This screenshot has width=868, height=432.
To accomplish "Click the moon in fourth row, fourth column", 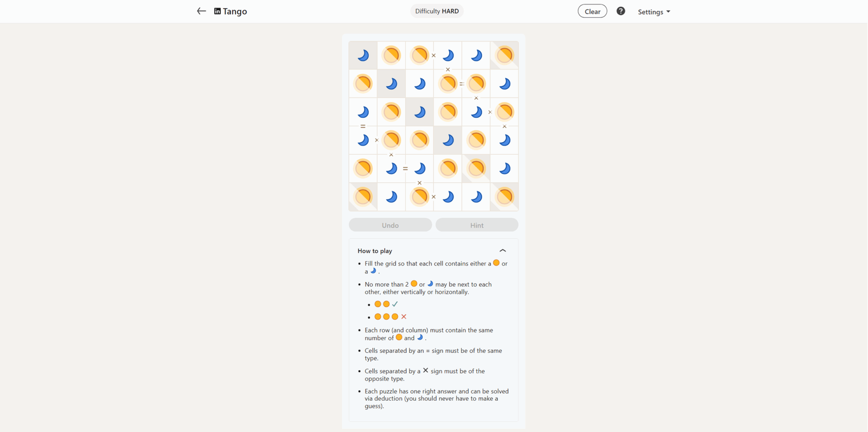I will point(448,140).
